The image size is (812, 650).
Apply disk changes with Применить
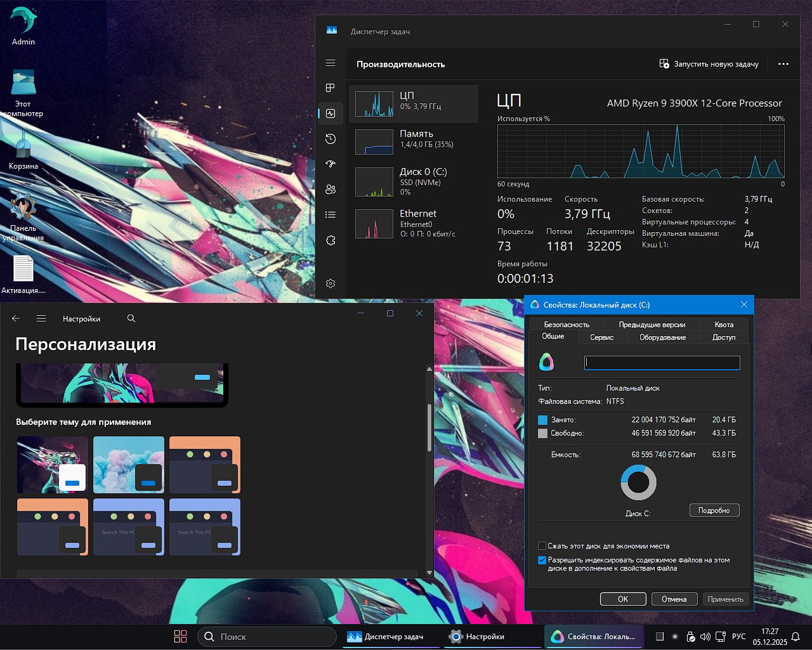[x=726, y=599]
